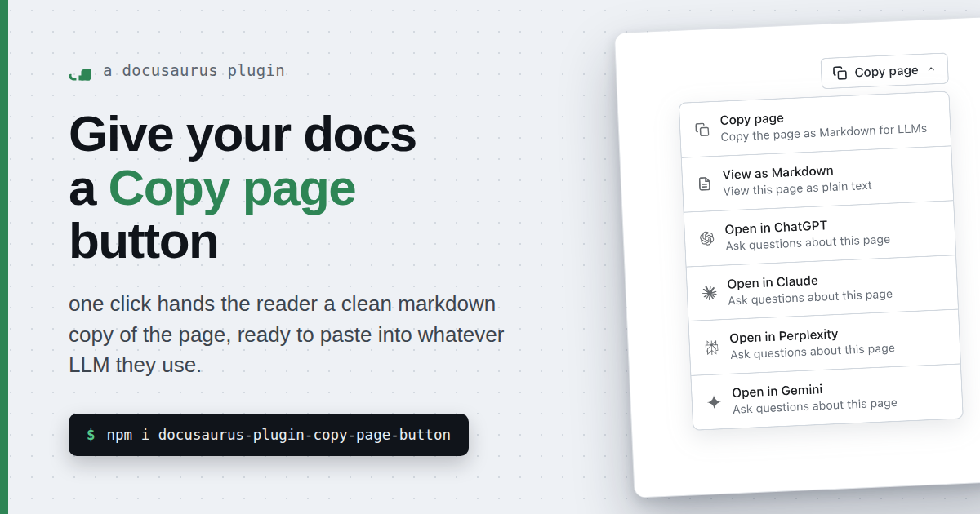Click the document icon next to View as Markdown
The image size is (980, 514).
pos(705,184)
